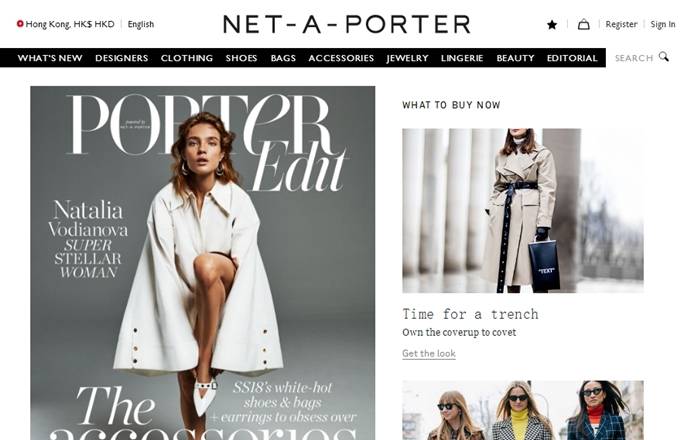680x440 pixels.
Task: Click the red location marker icon
Action: tap(20, 24)
